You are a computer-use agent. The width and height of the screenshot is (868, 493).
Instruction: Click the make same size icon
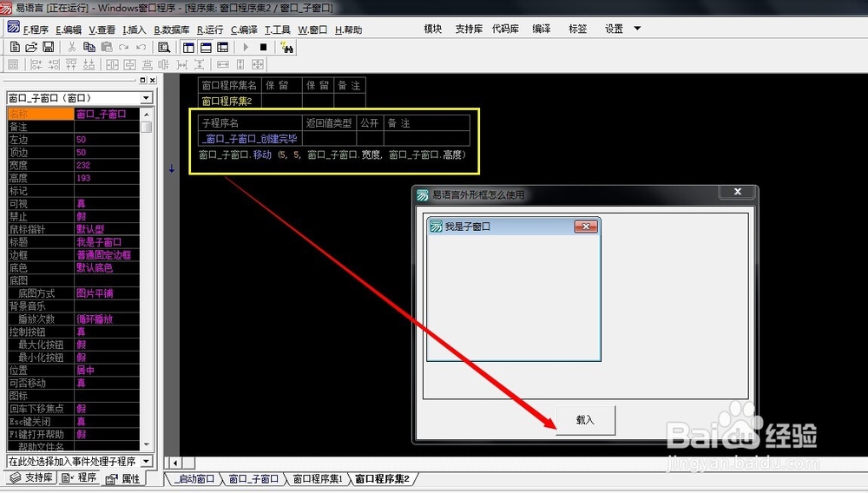(258, 65)
